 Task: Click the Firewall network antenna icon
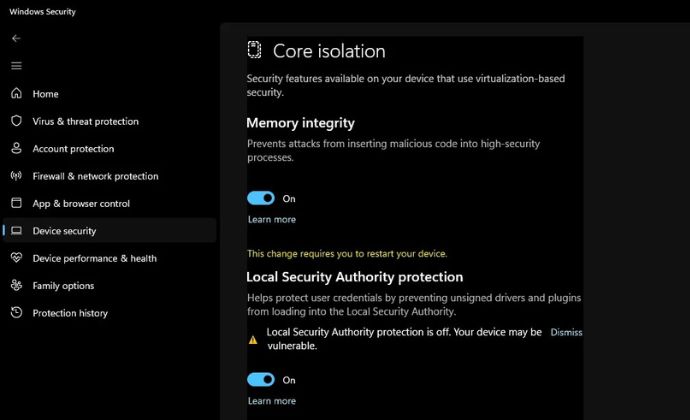pyautogui.click(x=16, y=176)
